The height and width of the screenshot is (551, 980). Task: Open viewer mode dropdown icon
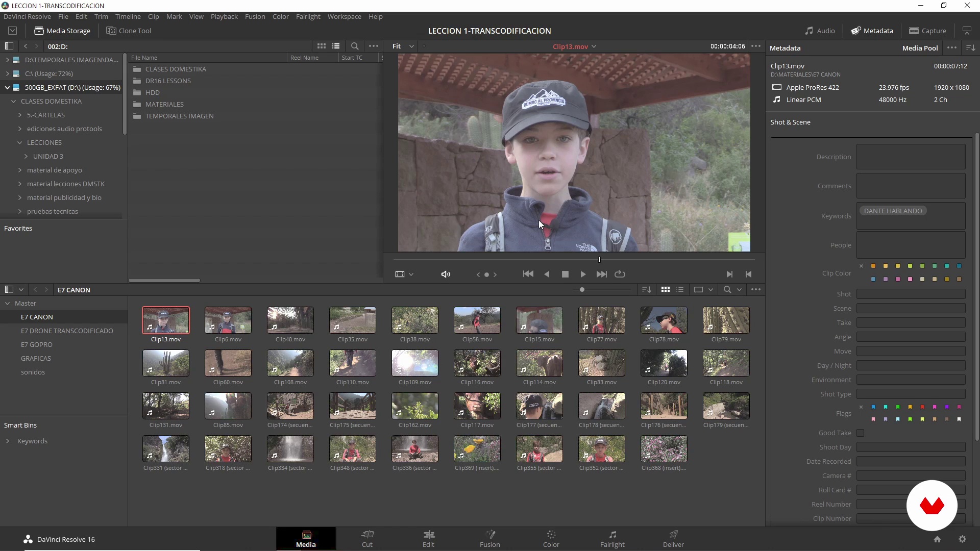(404, 274)
